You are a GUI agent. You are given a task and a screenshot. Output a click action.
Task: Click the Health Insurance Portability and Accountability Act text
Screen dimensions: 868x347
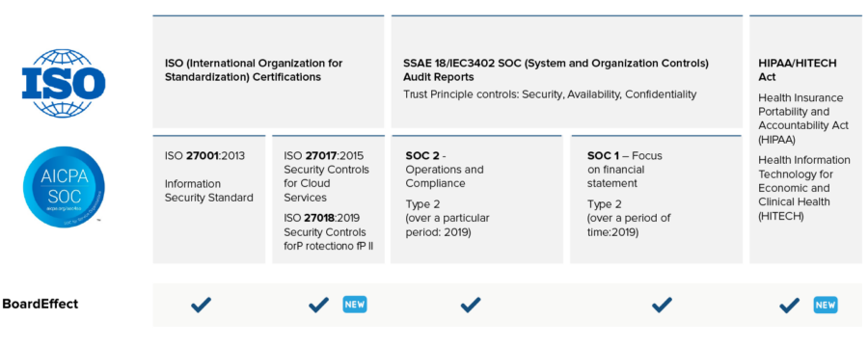803,119
